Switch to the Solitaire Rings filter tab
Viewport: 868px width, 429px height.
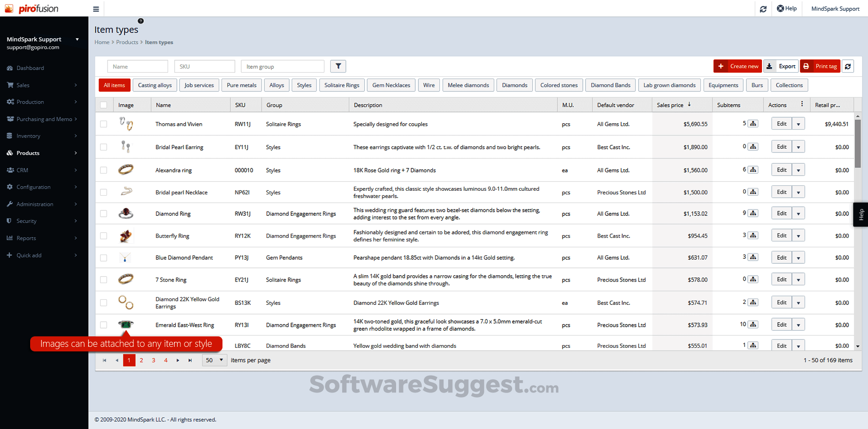point(342,85)
